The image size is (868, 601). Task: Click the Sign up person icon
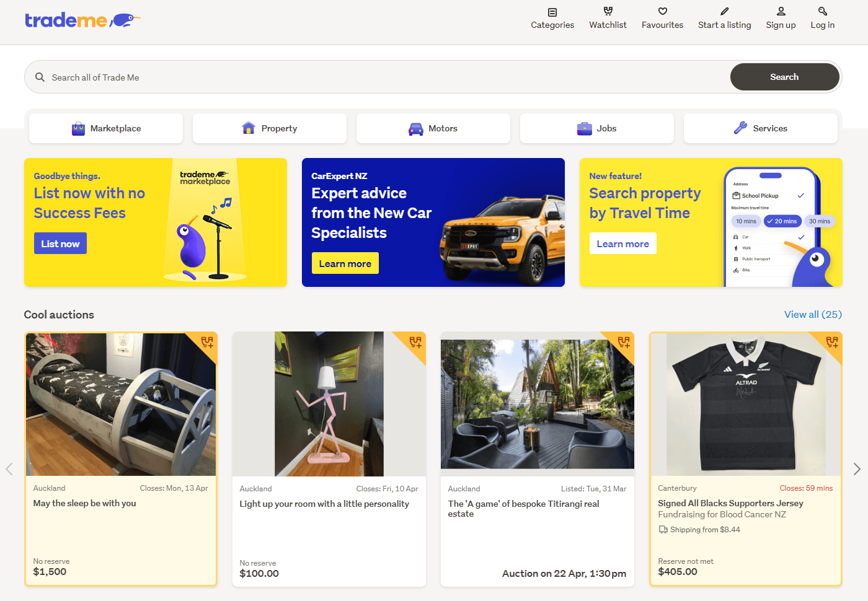[x=781, y=11]
